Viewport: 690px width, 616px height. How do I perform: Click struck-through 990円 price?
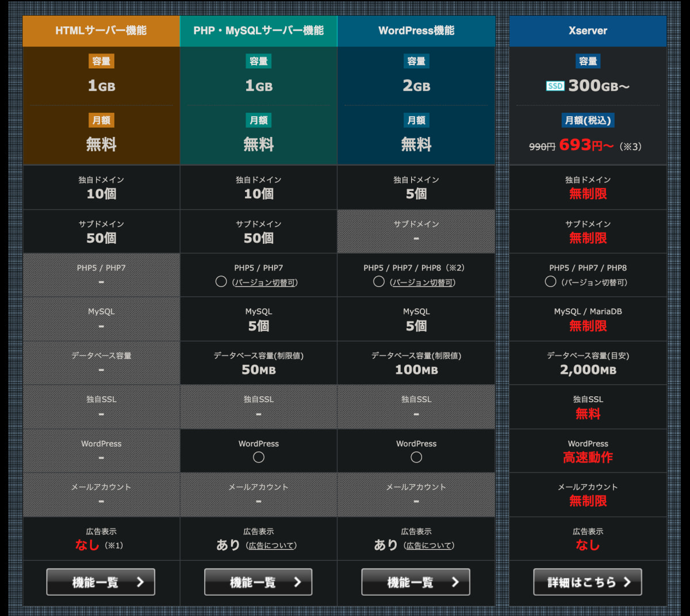542,147
